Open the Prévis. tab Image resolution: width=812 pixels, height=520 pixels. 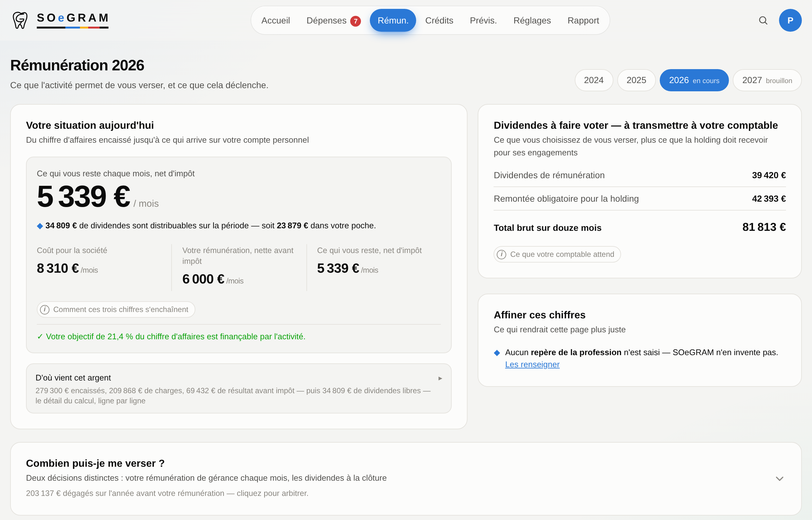(483, 21)
